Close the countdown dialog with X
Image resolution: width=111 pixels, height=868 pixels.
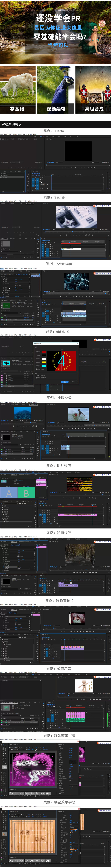78,344
